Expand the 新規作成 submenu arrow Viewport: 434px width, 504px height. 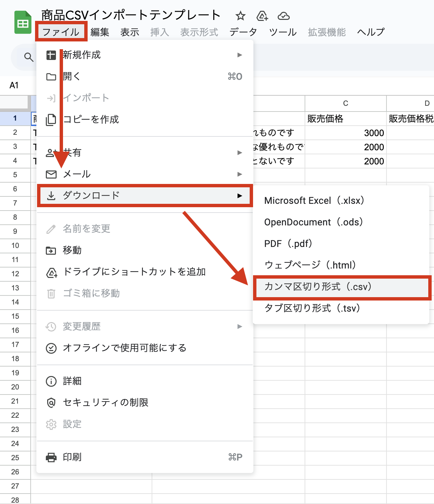[240, 55]
